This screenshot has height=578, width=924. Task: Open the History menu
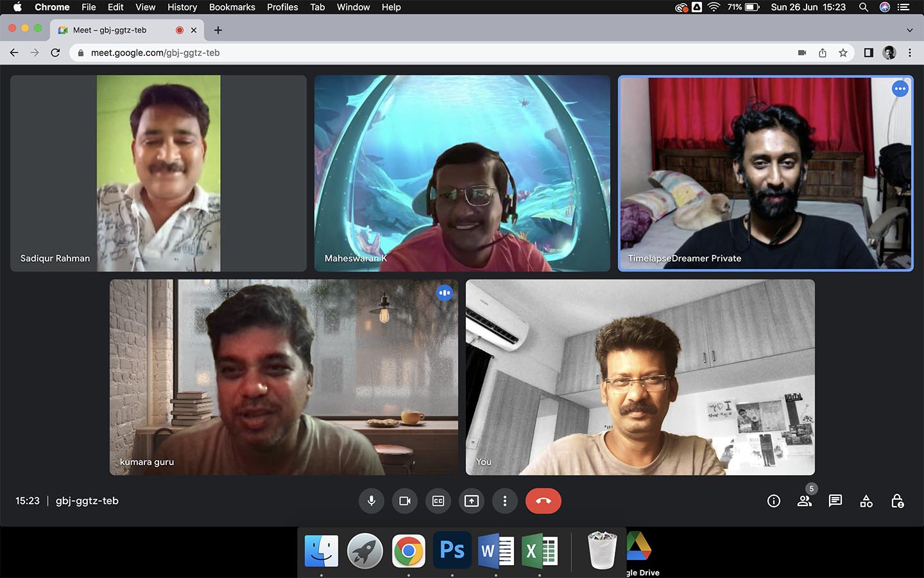click(182, 7)
